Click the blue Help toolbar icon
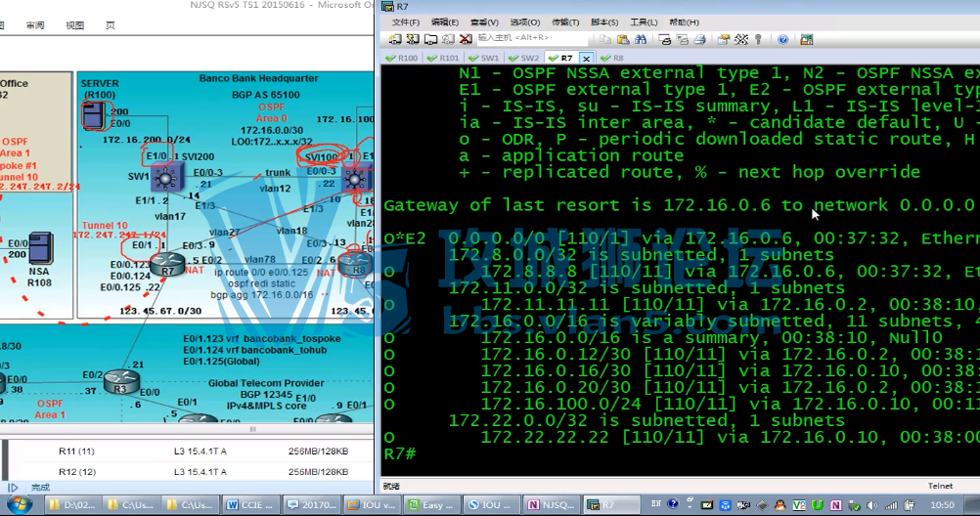 point(782,39)
